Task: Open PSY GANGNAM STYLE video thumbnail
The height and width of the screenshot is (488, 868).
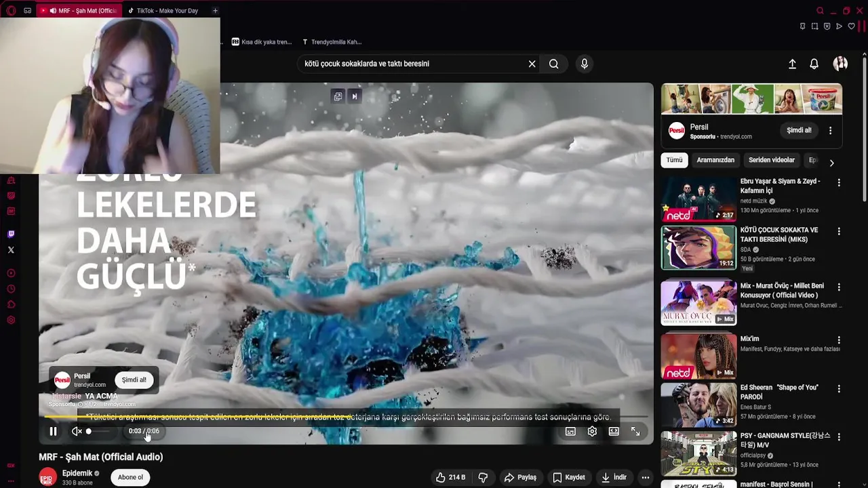Action: click(698, 453)
